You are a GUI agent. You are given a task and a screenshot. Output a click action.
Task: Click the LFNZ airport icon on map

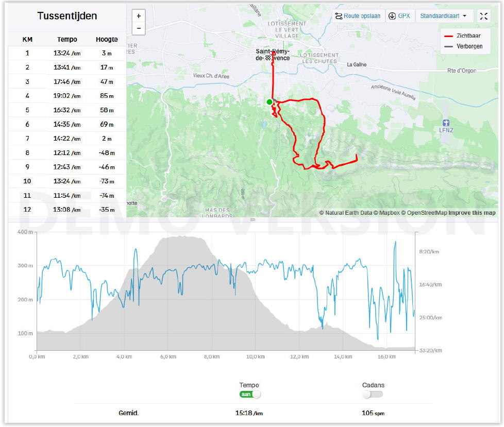[446, 123]
